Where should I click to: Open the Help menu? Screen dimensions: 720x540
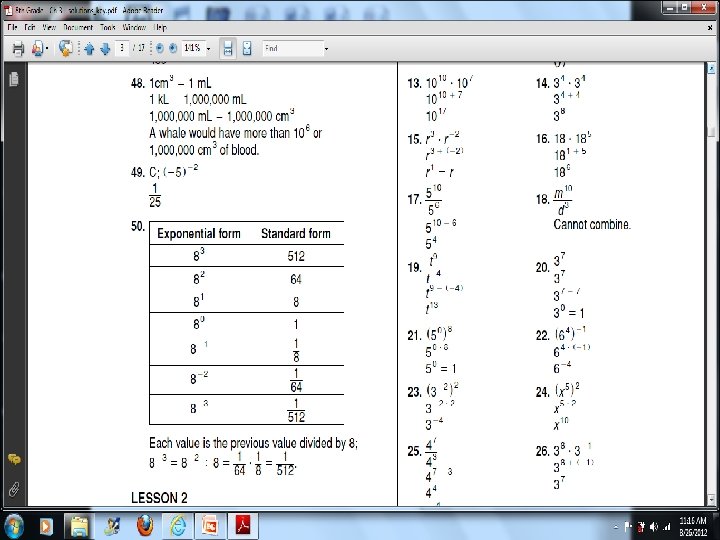click(x=160, y=28)
